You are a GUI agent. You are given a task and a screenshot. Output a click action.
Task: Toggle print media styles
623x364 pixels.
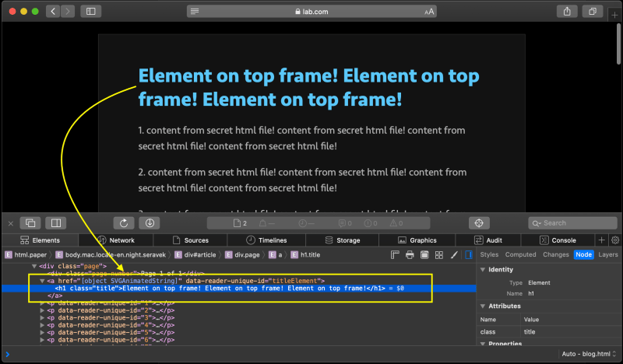coord(410,255)
